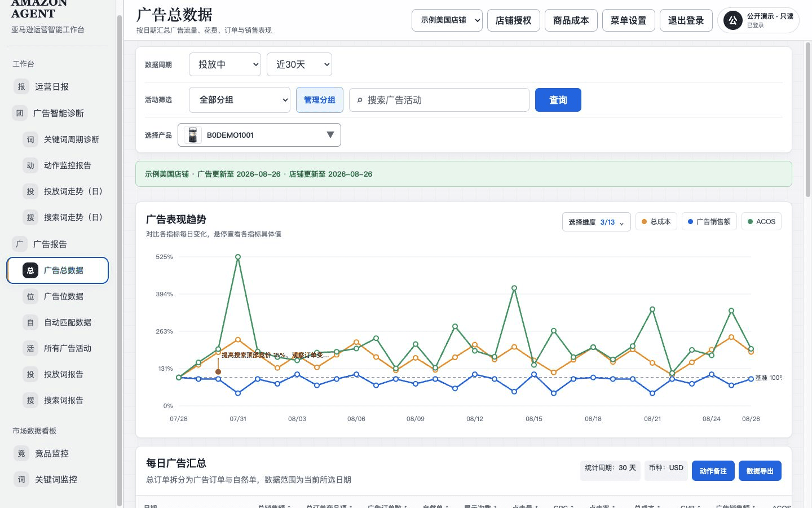Open the 选择维度 3/13 dropdown
The height and width of the screenshot is (508, 812).
coord(597,222)
